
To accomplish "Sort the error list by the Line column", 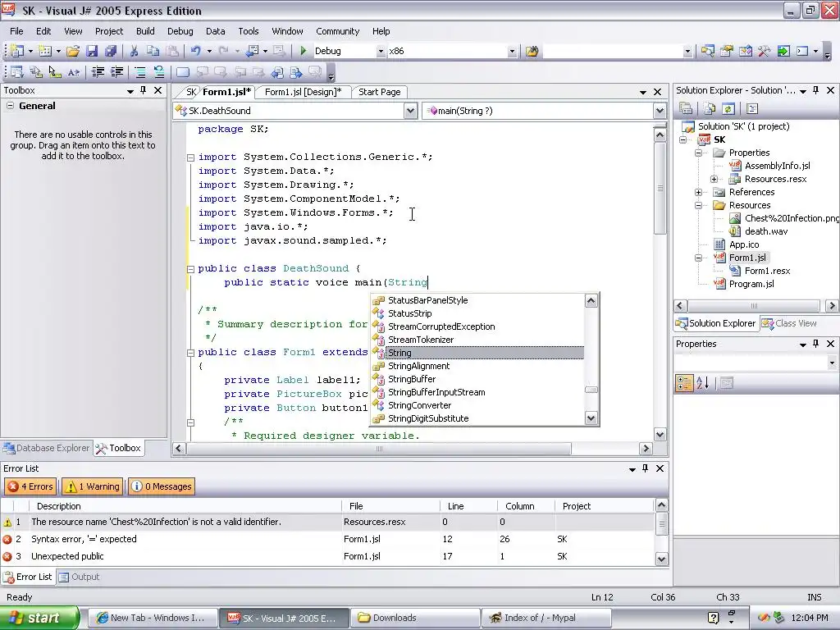I will point(468,506).
